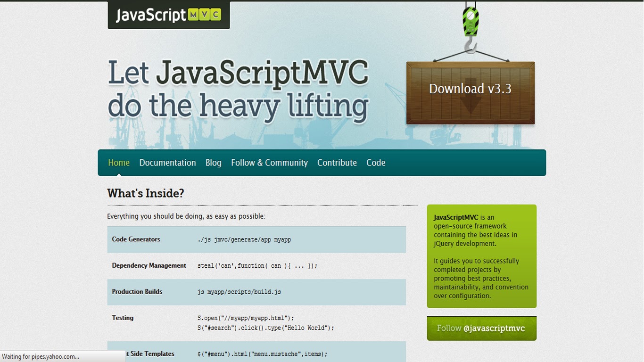This screenshot has height=362, width=644.
Task: Click the S.open("//myapp/myapp.html") code line
Action: [246, 318]
